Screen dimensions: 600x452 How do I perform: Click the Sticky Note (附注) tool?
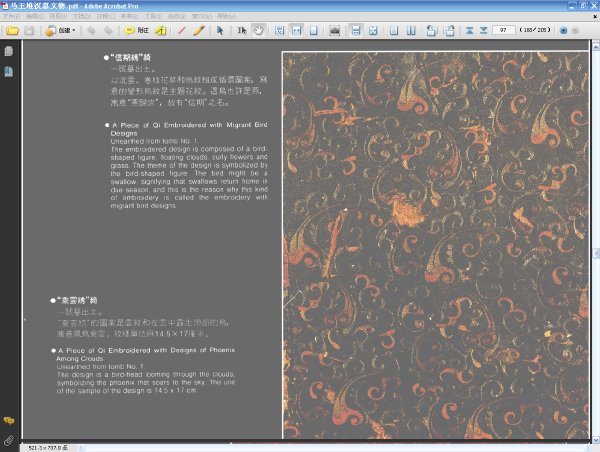click(x=137, y=30)
